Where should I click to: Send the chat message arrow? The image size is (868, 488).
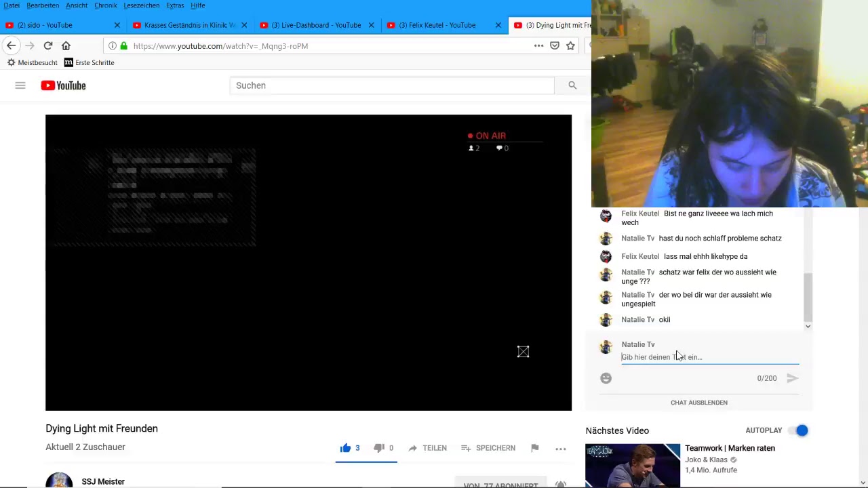pos(792,378)
